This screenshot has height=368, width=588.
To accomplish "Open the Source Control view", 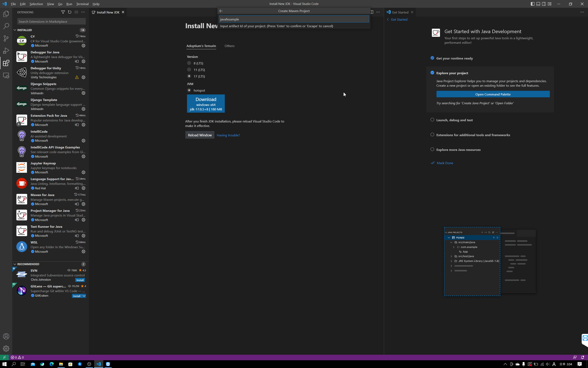I will click(6, 38).
